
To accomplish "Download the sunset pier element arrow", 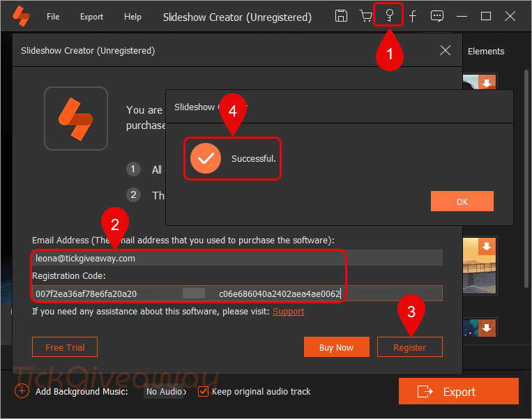I will tap(487, 246).
